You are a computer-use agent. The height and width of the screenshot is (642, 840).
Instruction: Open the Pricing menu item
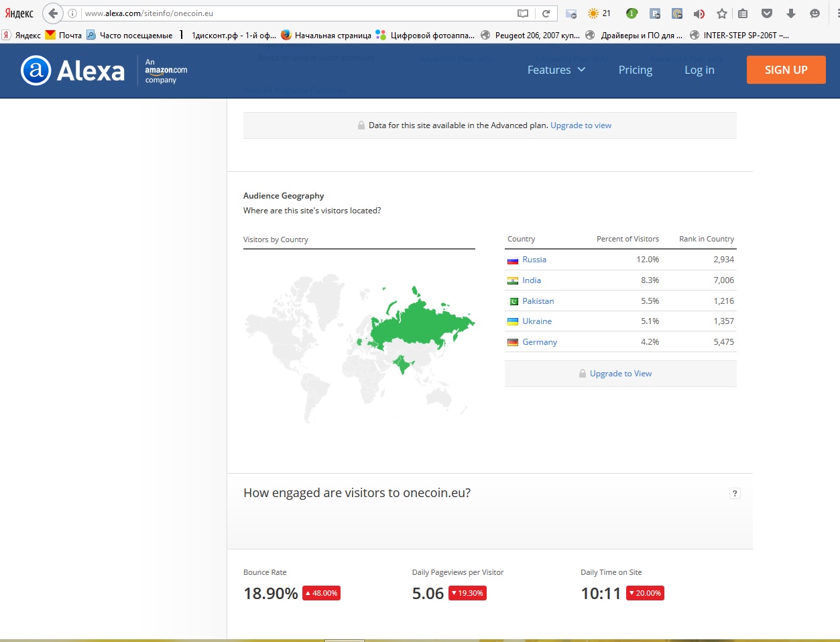point(635,70)
